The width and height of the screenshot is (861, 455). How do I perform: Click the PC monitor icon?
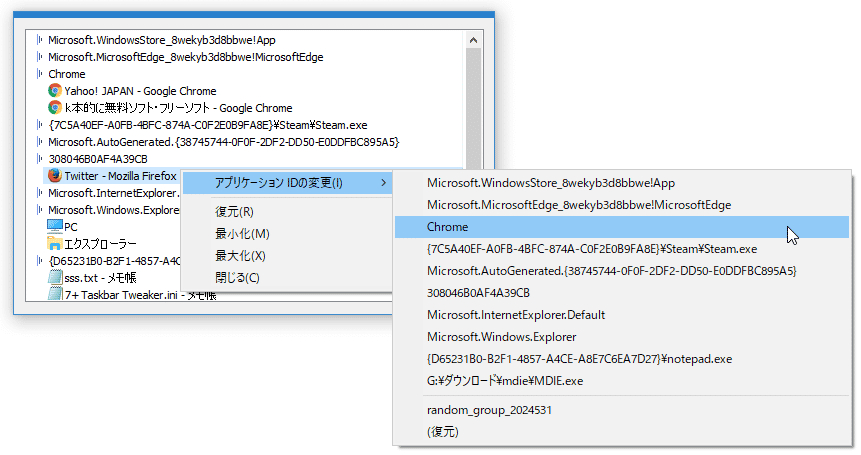pos(55,226)
